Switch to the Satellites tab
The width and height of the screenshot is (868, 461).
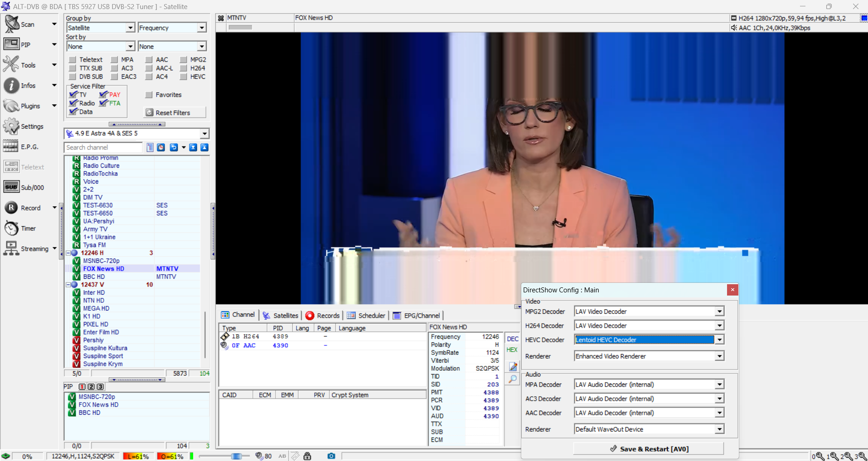pyautogui.click(x=281, y=315)
